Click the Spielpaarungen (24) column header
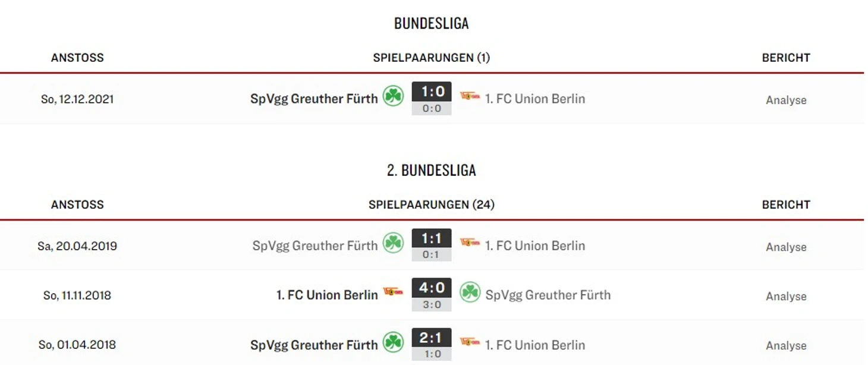This screenshot has height=365, width=868. pos(432,204)
